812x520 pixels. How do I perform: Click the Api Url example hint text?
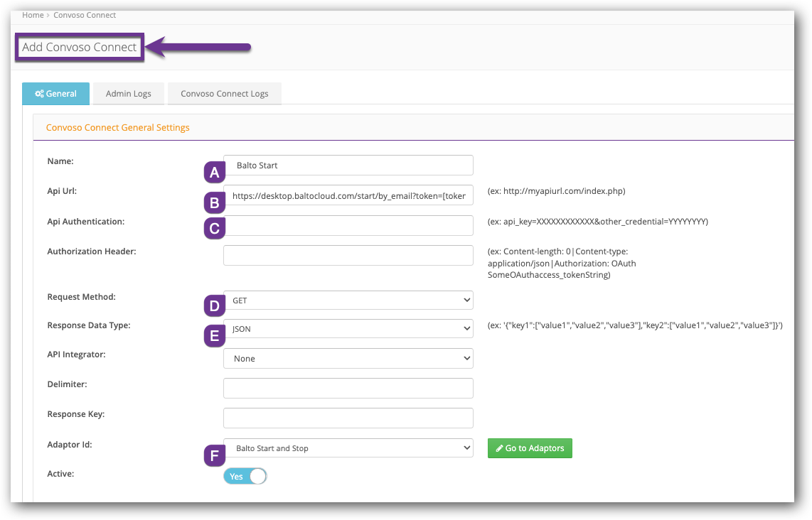point(556,191)
